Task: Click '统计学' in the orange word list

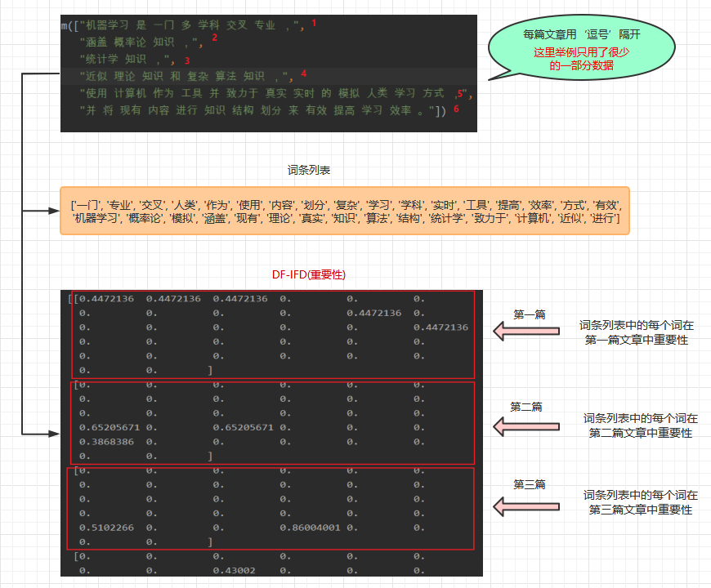Action: coord(447,218)
